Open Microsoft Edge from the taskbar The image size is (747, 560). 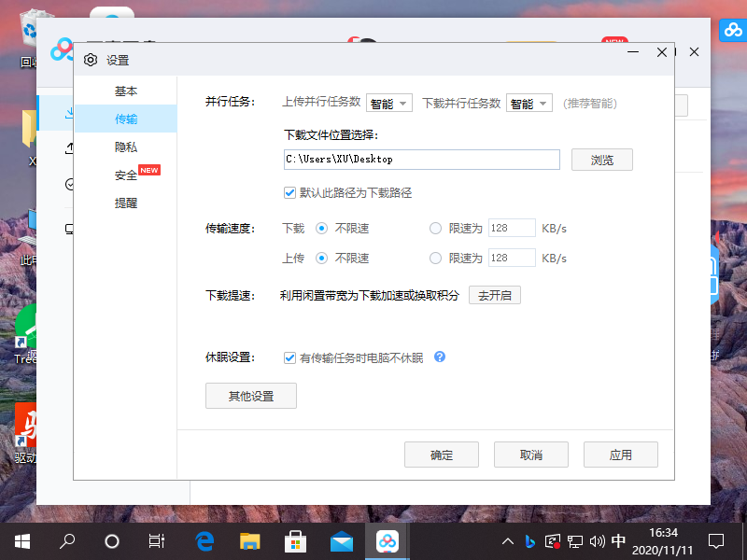(204, 540)
